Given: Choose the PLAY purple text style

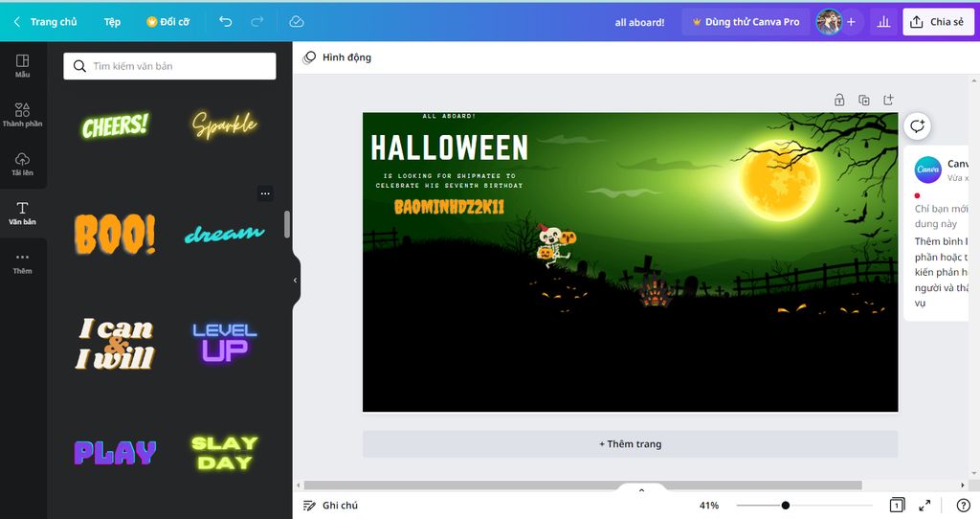Looking at the screenshot, I should 115,452.
